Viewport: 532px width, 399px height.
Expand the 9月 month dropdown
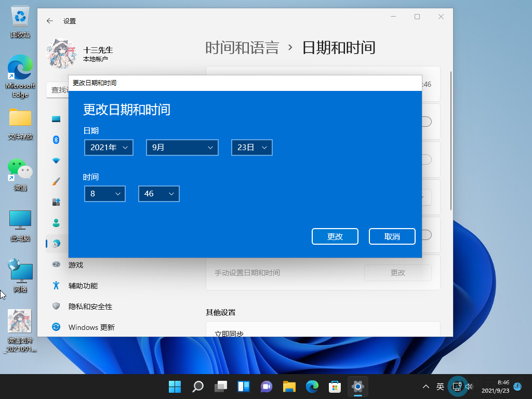point(182,148)
